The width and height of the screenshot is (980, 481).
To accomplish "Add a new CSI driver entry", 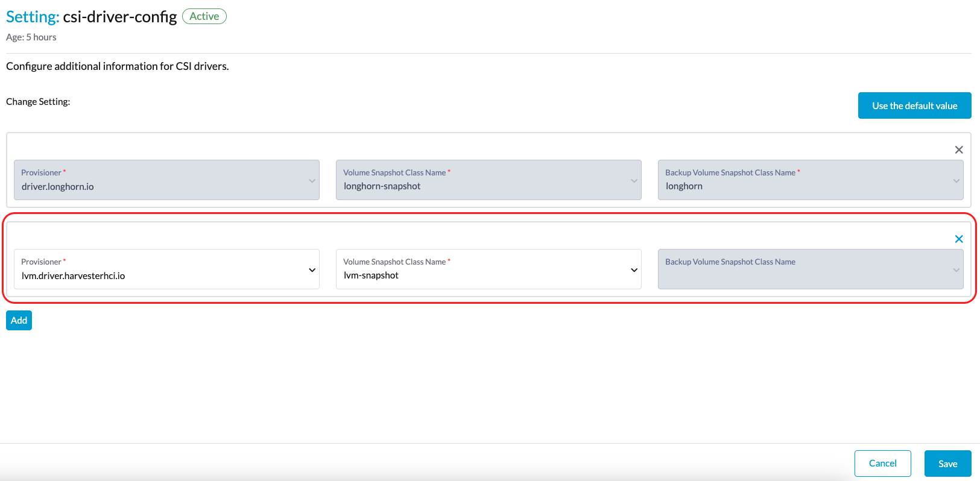I will 19,321.
